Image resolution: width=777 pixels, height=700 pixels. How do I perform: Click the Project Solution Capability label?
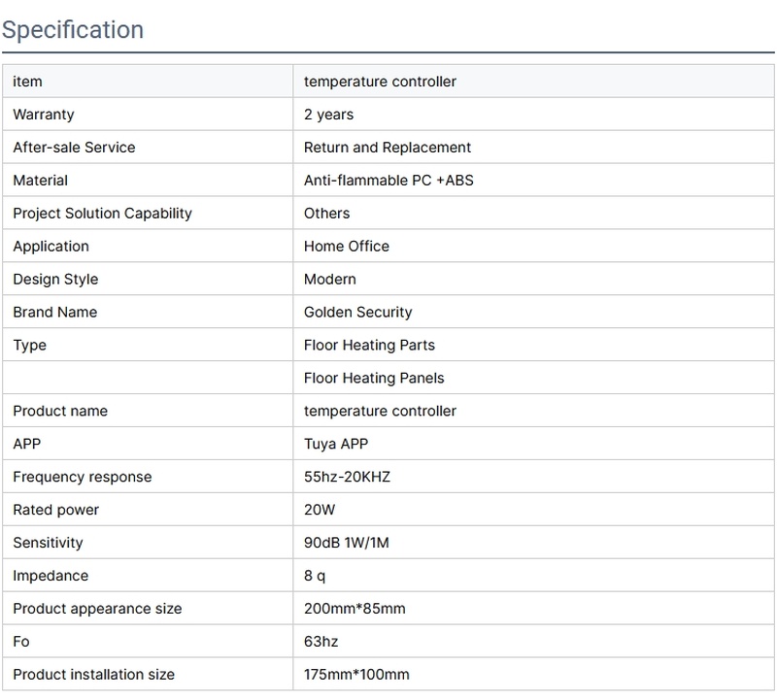[x=102, y=214]
